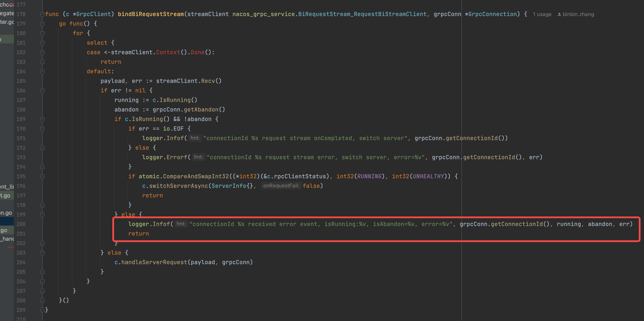The height and width of the screenshot is (321, 644).
Task: Click the 'abandon' argument on line 200
Action: click(600, 224)
